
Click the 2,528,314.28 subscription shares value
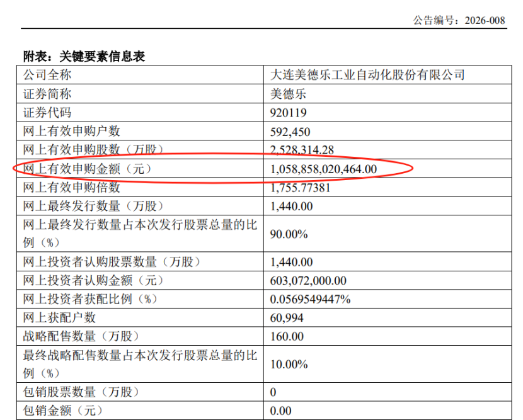[301, 150]
